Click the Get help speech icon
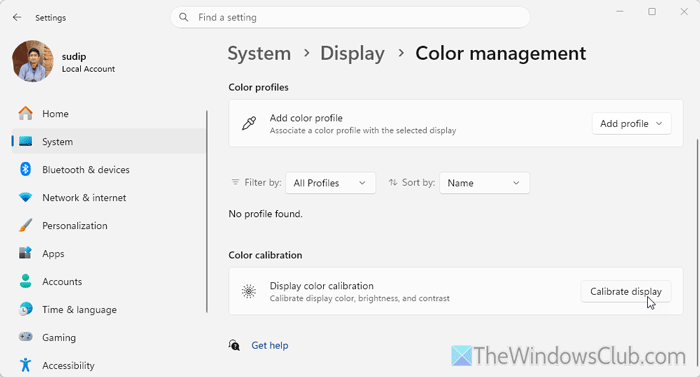The width and height of the screenshot is (700, 377). pos(234,345)
